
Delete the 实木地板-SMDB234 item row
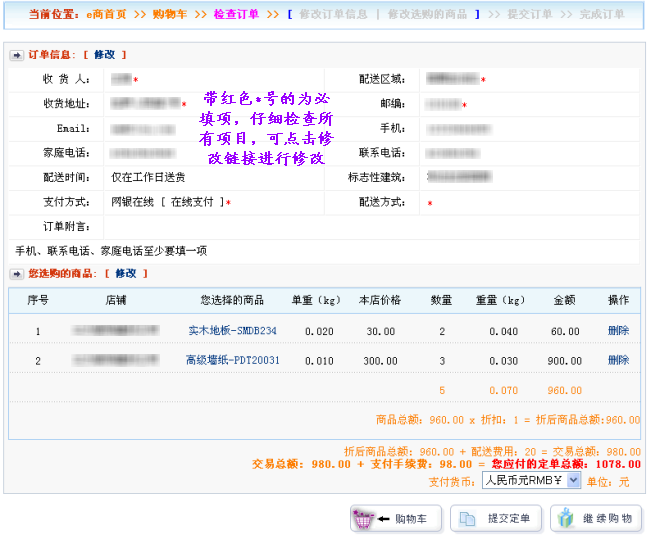(618, 331)
